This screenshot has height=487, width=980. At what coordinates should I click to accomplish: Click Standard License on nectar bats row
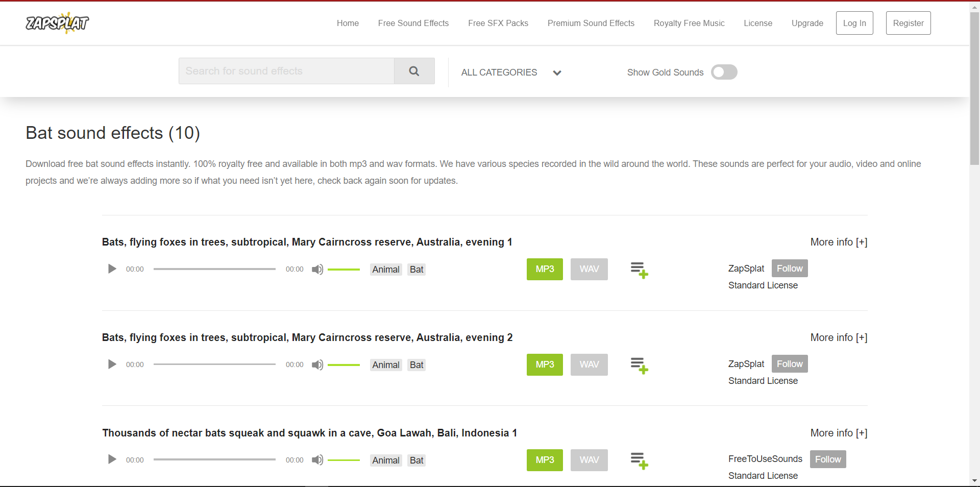click(x=763, y=476)
